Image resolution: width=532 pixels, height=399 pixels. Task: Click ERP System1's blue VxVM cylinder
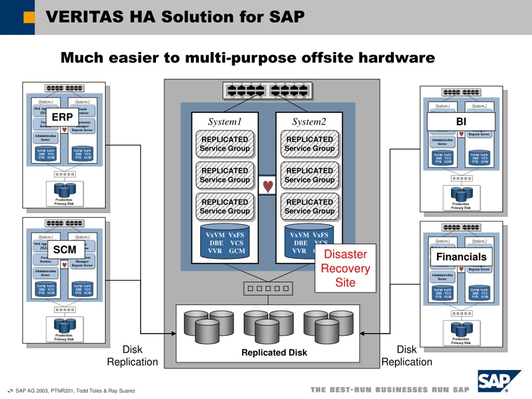tap(46, 153)
